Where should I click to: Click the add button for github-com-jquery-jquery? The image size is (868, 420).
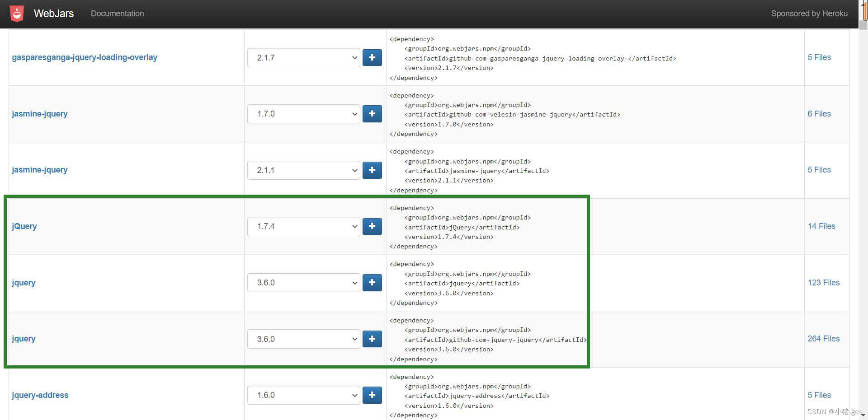[372, 339]
